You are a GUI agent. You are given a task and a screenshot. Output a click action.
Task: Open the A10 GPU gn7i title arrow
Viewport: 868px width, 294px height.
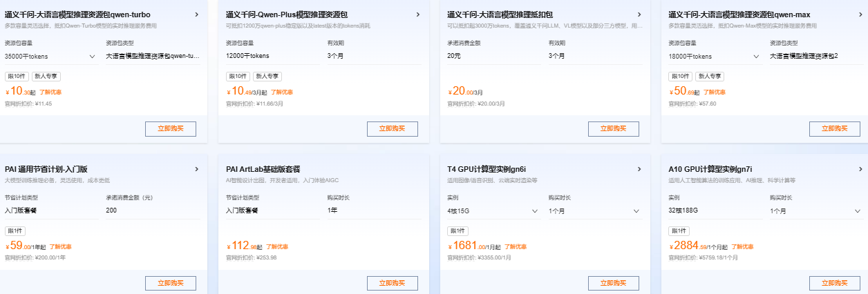[860, 168]
